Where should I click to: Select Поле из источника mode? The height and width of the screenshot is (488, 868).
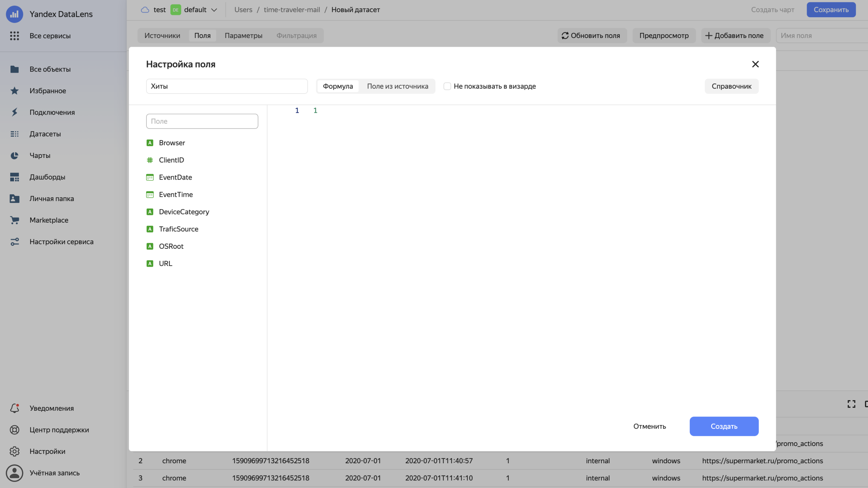(x=397, y=86)
